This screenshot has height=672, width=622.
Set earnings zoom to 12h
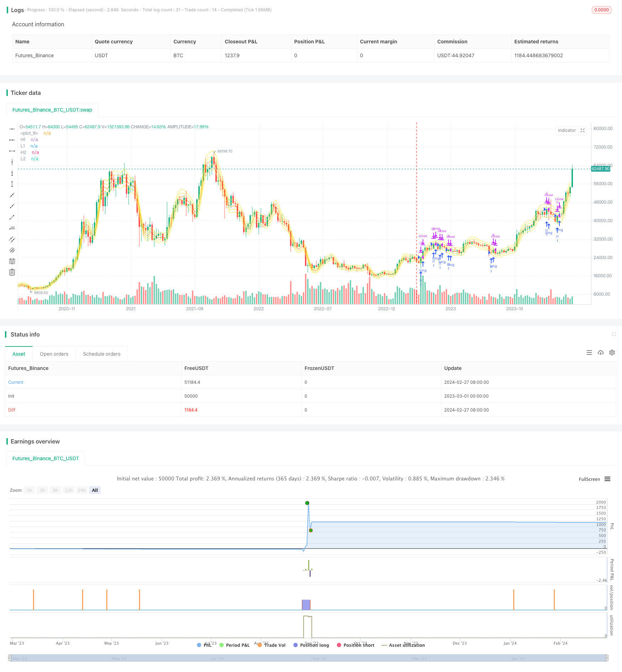(69, 490)
